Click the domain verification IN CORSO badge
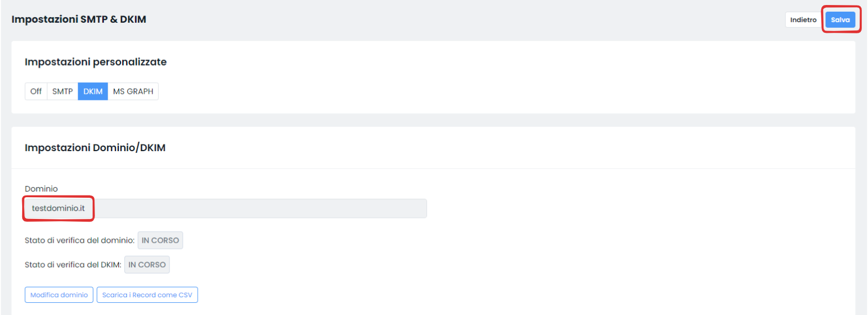Viewport: 868px width, 315px height. [160, 241]
